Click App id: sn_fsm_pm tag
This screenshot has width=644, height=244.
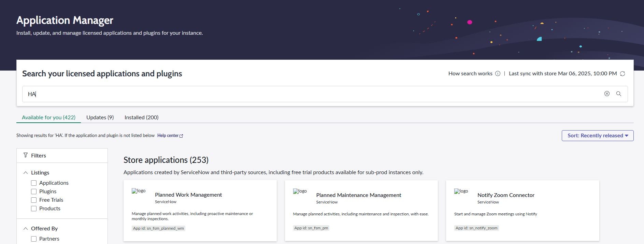[311, 228]
